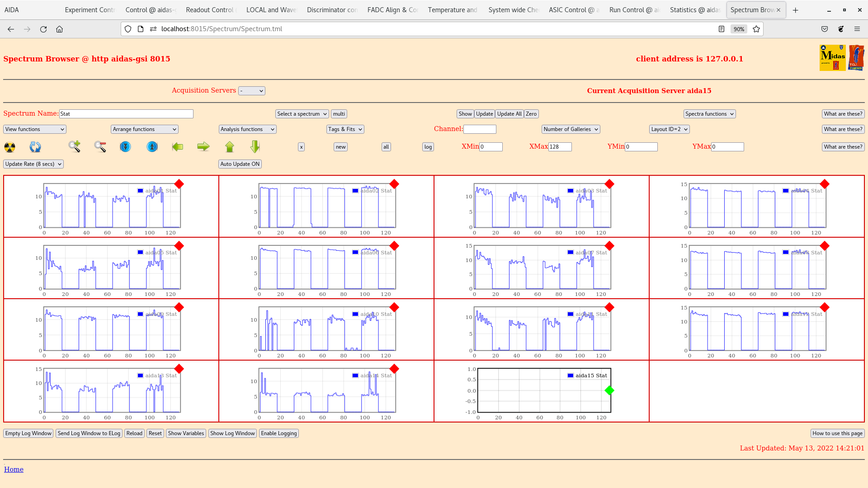Click the blue circle down-arrow icon
Screen dimensions: 868x488
click(125, 146)
